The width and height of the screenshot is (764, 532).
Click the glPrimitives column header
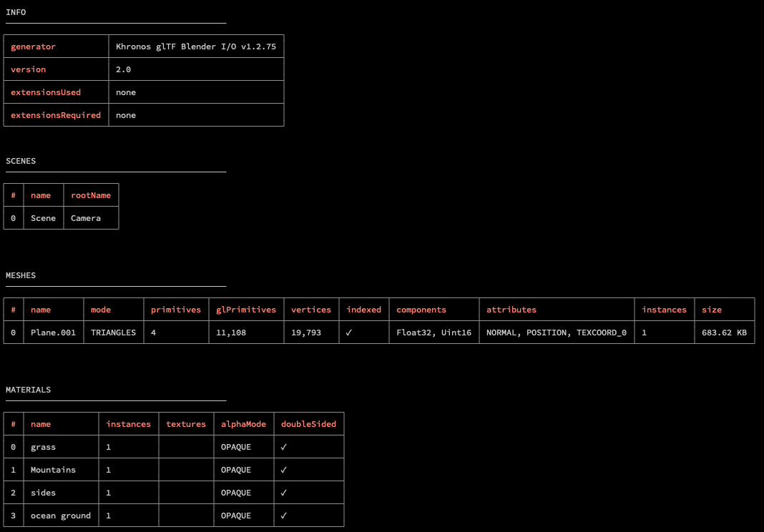245,309
